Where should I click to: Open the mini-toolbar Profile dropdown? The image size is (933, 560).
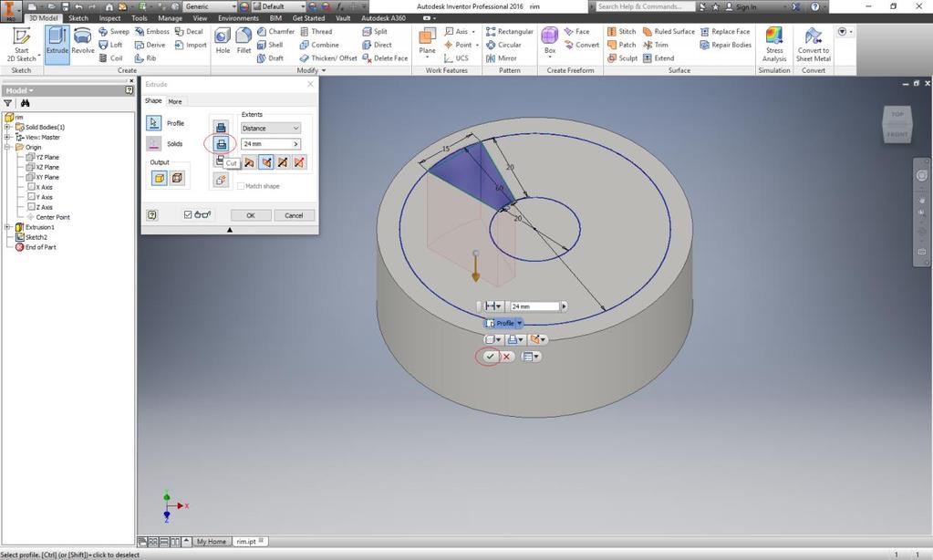pos(520,323)
